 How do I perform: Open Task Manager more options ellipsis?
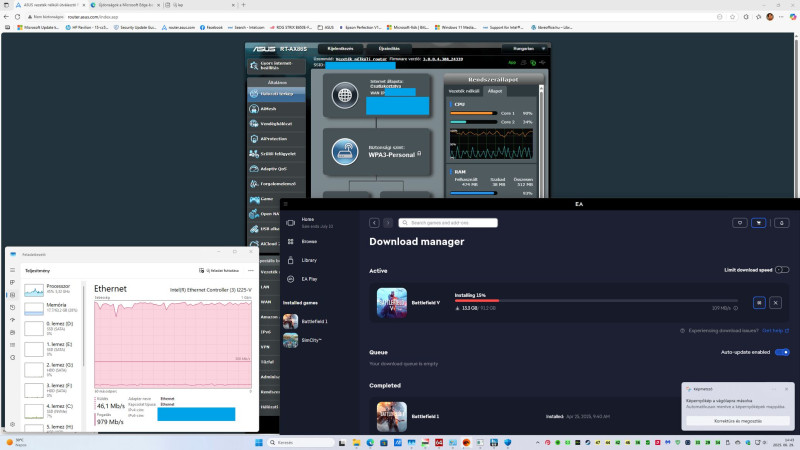click(x=251, y=270)
